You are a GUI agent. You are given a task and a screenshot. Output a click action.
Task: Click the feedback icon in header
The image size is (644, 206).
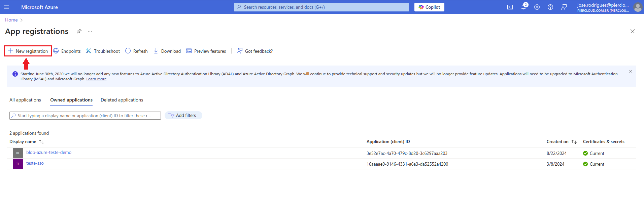tap(564, 7)
